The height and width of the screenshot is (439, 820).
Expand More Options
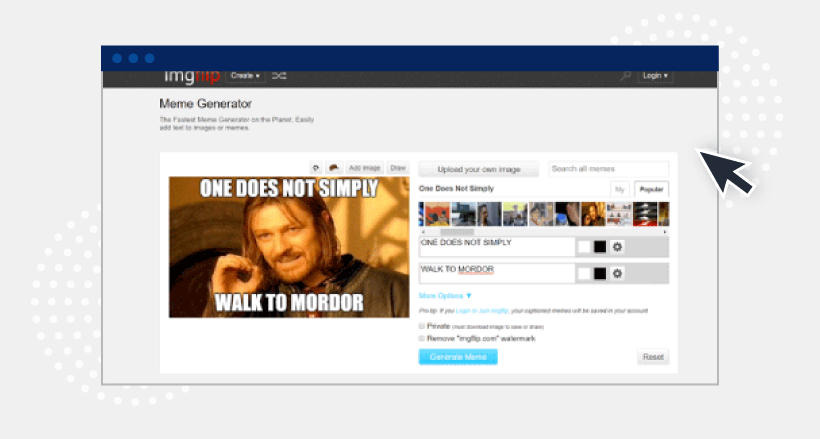(445, 296)
